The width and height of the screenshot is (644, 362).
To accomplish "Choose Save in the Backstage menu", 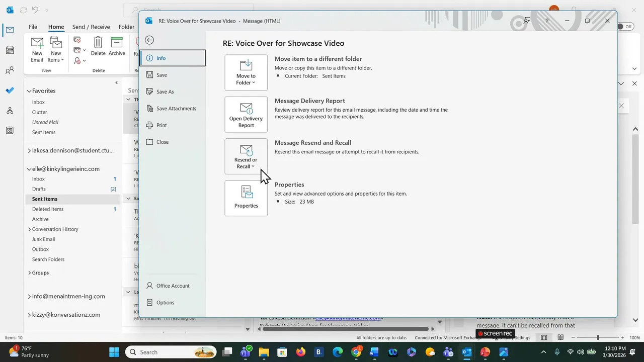I will [173, 75].
